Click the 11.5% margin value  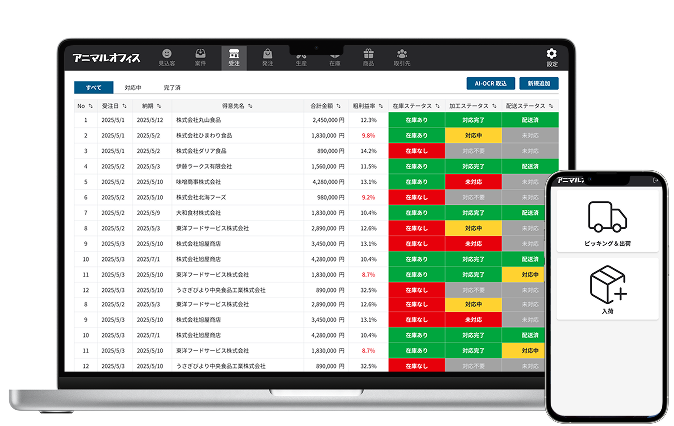point(368,166)
